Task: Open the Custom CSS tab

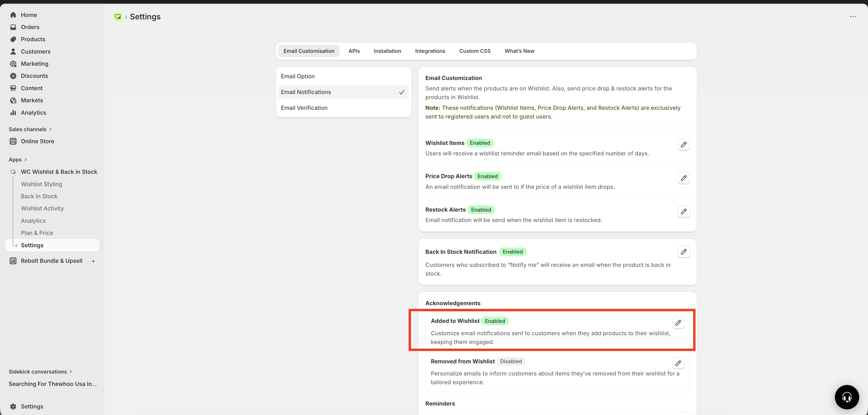Action: tap(475, 51)
